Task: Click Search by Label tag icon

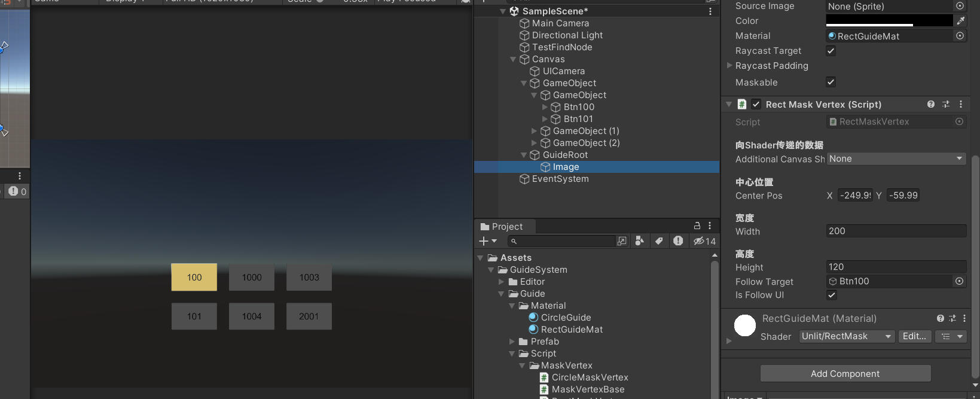Action: 659,241
